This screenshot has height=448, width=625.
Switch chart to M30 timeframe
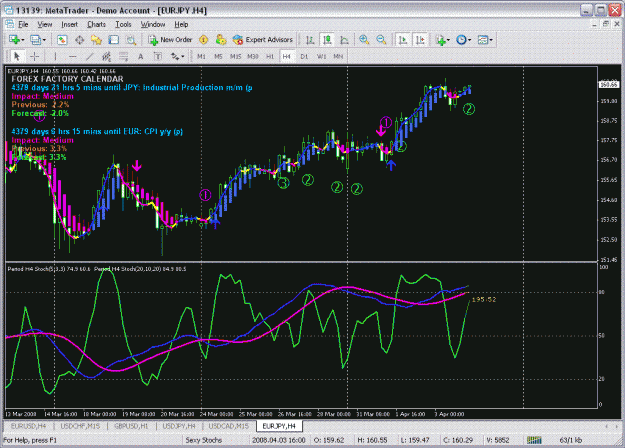[253, 57]
